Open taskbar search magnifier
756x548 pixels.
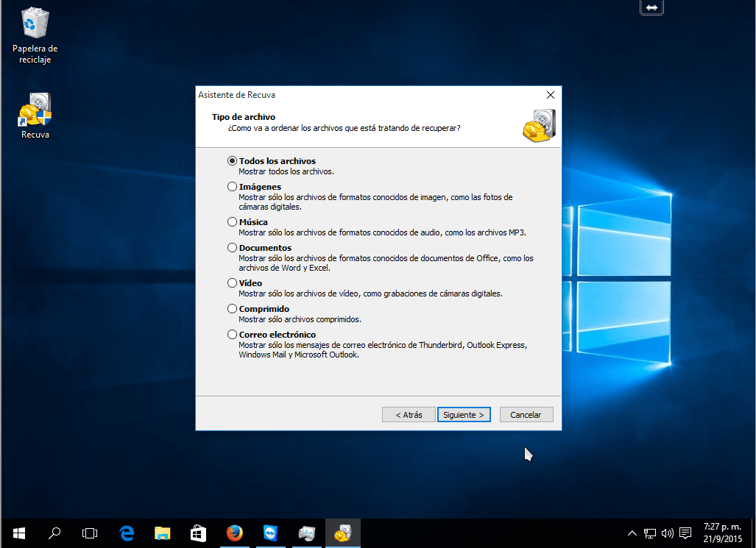point(54,533)
